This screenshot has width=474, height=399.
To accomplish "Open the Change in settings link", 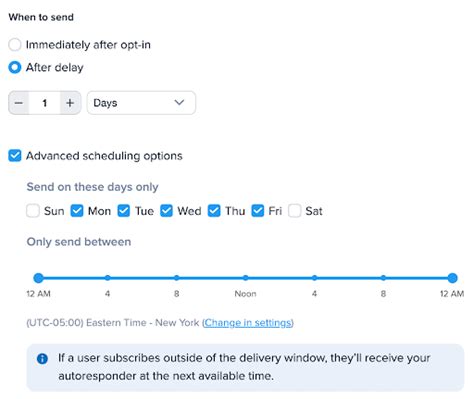I will point(248,323).
